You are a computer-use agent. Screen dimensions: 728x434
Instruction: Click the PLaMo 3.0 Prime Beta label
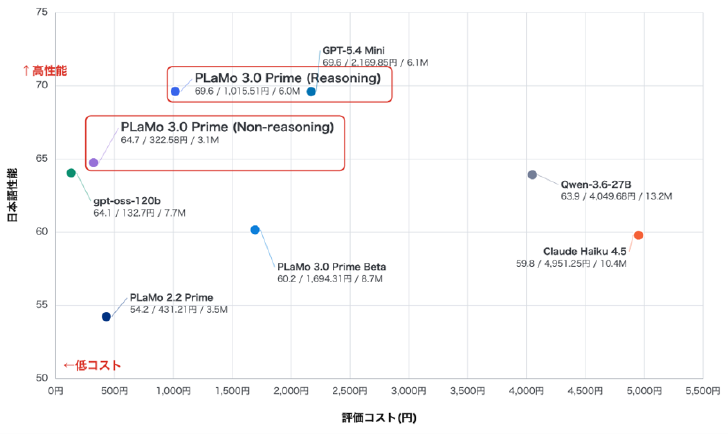(332, 267)
